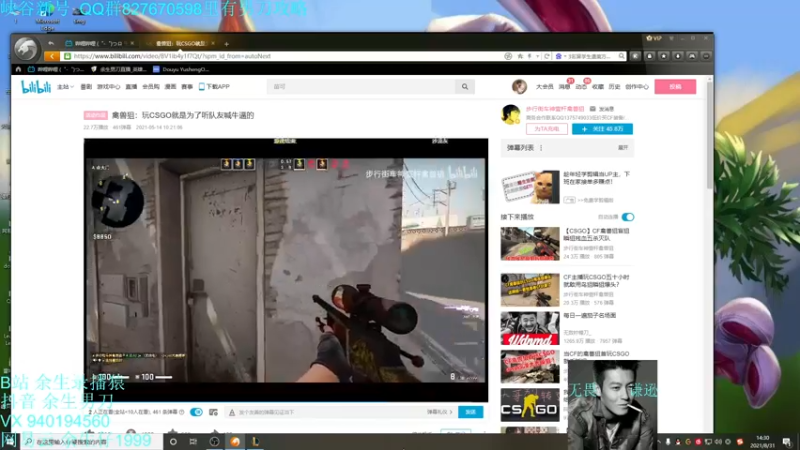
Task: Toggle the danmaku display switch under video
Action: coord(196,412)
